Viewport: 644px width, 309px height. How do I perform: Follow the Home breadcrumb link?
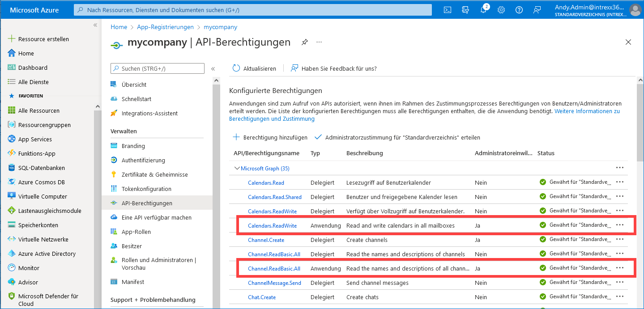point(119,27)
